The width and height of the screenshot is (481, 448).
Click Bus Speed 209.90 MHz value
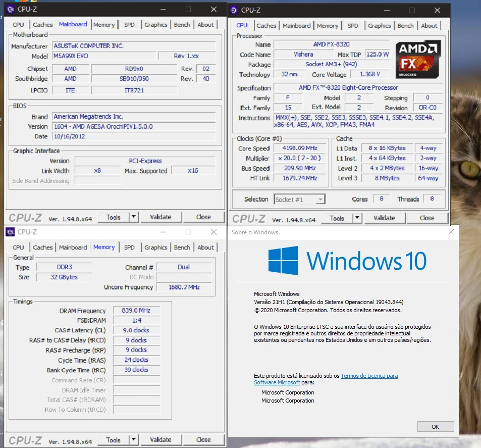[x=300, y=168]
